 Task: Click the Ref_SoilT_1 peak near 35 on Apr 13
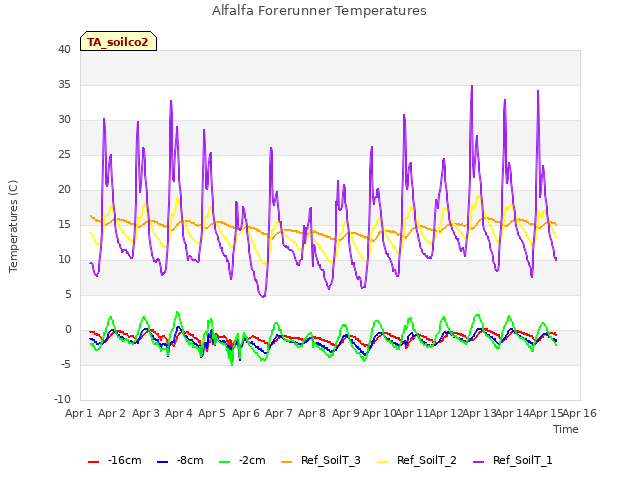472,86
